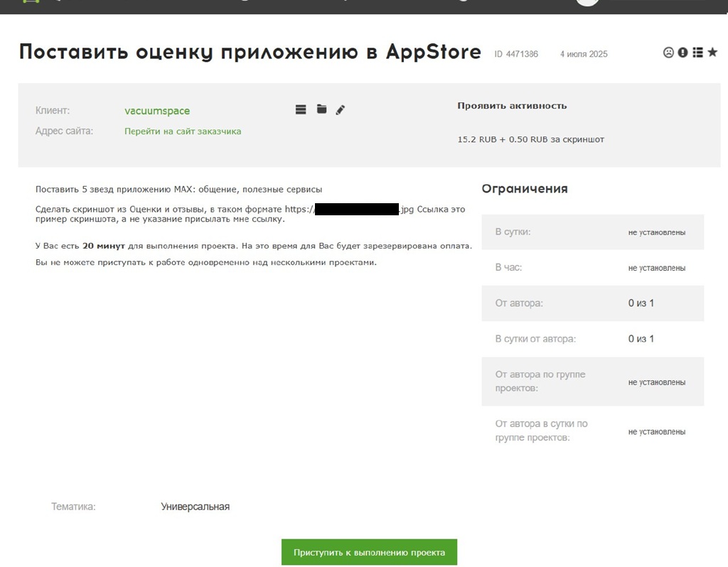This screenshot has height=567, width=728.
Task: Open the vacuumspace client profile
Action: pyautogui.click(x=157, y=111)
